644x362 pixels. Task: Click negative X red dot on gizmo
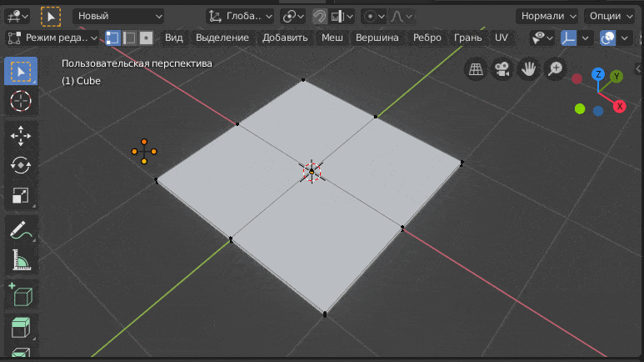(x=577, y=78)
